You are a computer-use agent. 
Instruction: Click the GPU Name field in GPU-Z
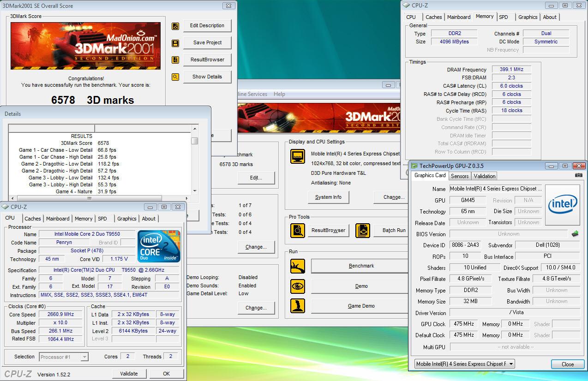pos(495,189)
